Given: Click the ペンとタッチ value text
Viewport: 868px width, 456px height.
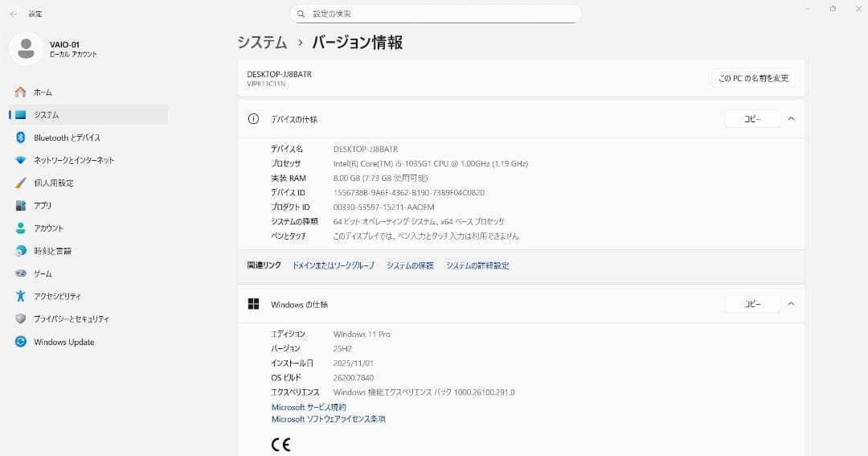Looking at the screenshot, I should 426,236.
